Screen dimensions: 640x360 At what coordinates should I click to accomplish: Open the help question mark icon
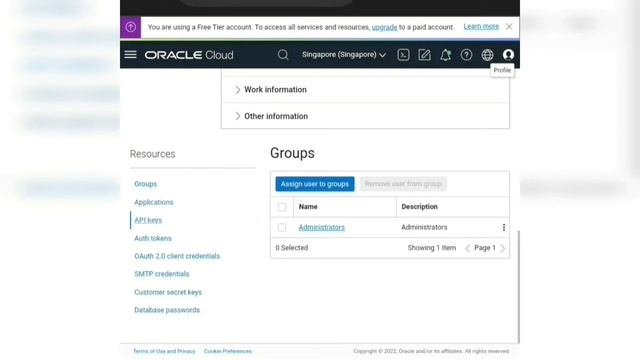click(x=466, y=55)
